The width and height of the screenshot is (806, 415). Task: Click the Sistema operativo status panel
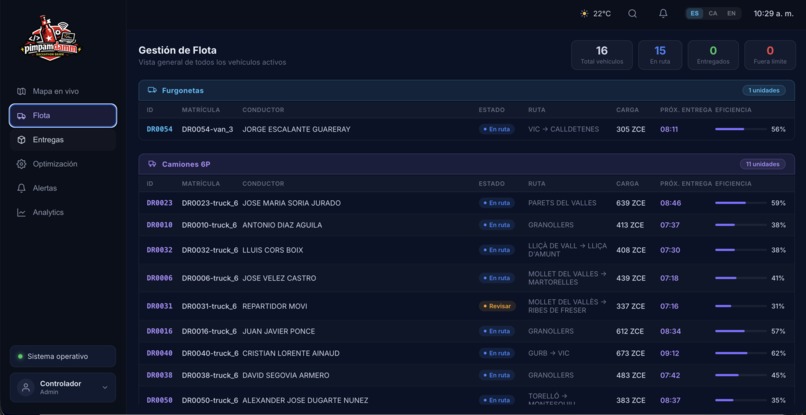63,356
